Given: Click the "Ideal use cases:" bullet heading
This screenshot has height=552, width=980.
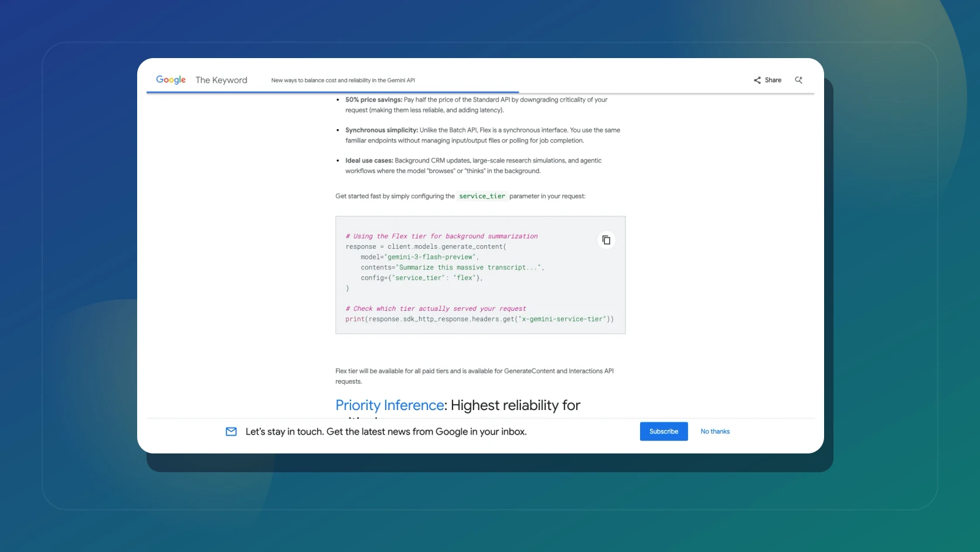Looking at the screenshot, I should coord(369,161).
